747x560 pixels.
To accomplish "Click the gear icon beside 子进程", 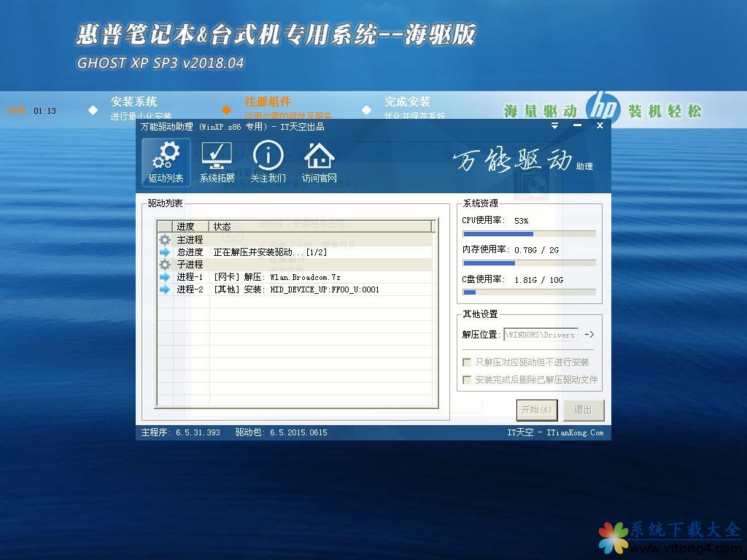I will 165,264.
